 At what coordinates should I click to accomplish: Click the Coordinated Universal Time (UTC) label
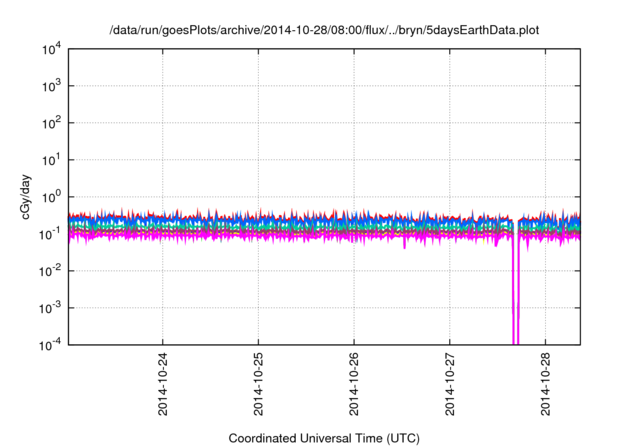pyautogui.click(x=324, y=438)
